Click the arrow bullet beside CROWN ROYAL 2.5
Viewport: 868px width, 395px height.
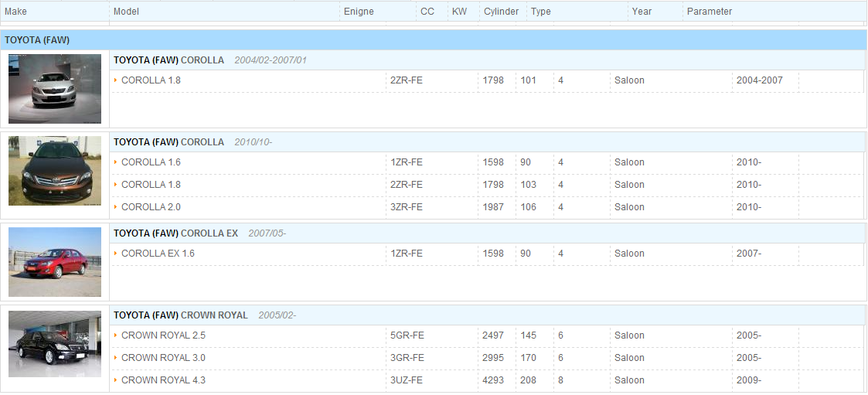click(116, 335)
